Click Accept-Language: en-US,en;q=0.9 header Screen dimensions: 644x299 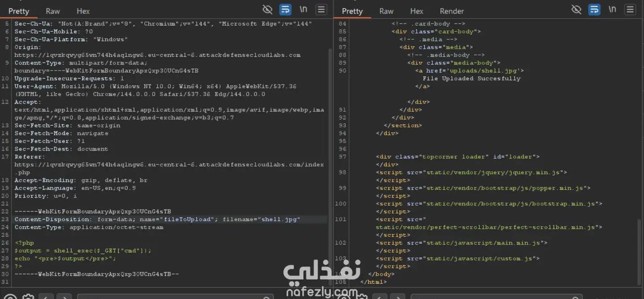(75, 188)
